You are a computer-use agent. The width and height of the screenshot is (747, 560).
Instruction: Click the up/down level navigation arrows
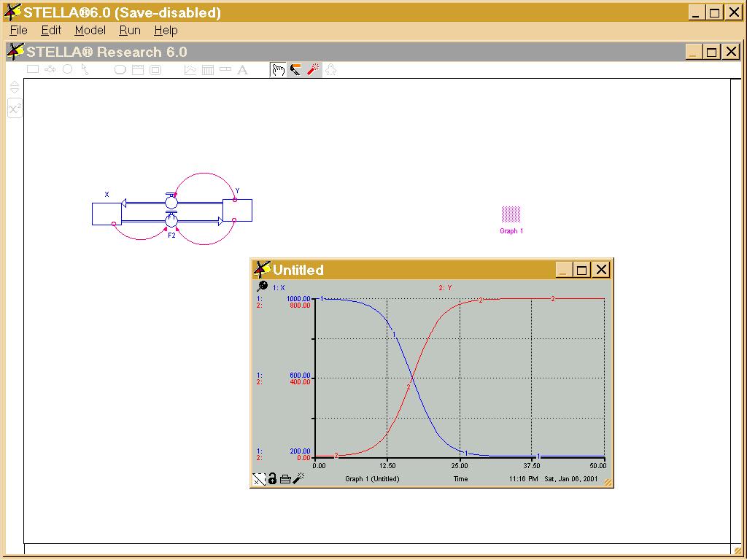(15, 87)
